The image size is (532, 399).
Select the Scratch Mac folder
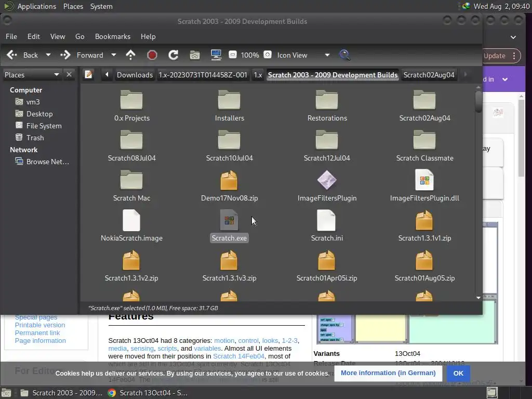coord(131,186)
